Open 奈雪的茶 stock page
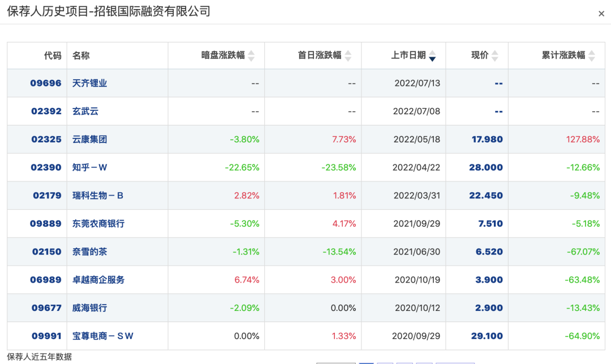 [89, 252]
